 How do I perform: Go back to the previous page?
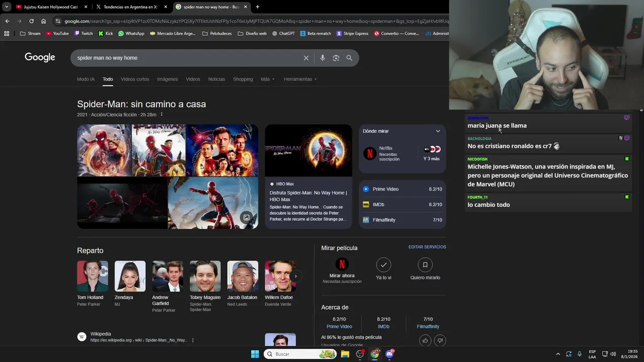7,21
